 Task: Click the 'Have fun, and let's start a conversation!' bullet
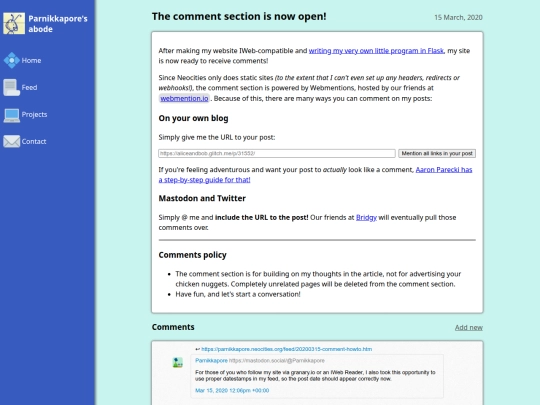point(238,294)
